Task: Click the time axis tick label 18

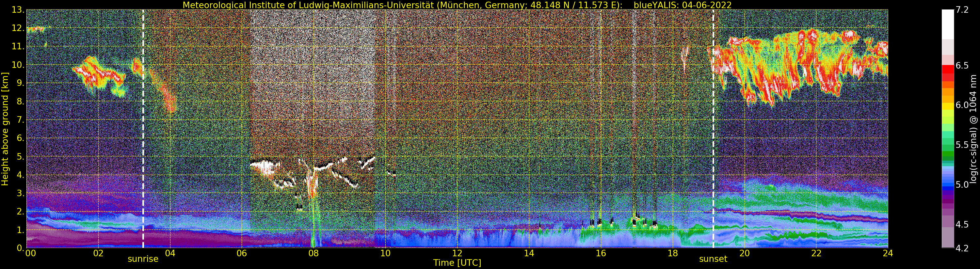Action: point(673,253)
